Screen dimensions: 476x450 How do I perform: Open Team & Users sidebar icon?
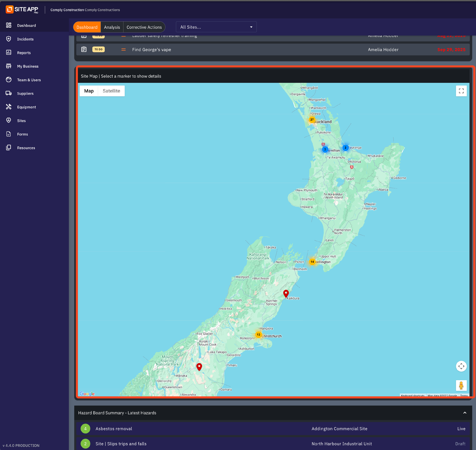(x=9, y=80)
